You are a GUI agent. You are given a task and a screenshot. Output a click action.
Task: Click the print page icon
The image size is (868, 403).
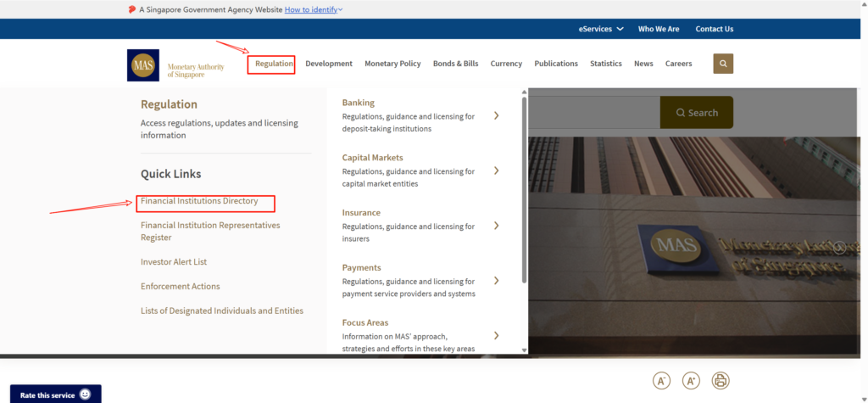pos(720,381)
